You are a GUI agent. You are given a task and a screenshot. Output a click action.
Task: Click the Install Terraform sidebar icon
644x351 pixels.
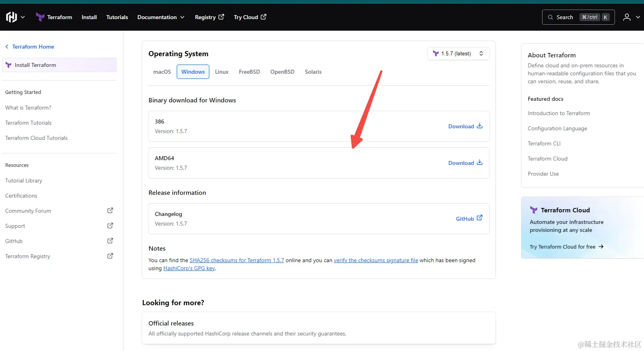point(8,65)
